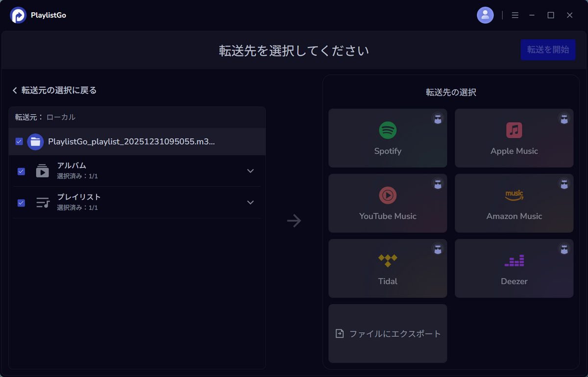Choose Tidal as the destination

(388, 269)
